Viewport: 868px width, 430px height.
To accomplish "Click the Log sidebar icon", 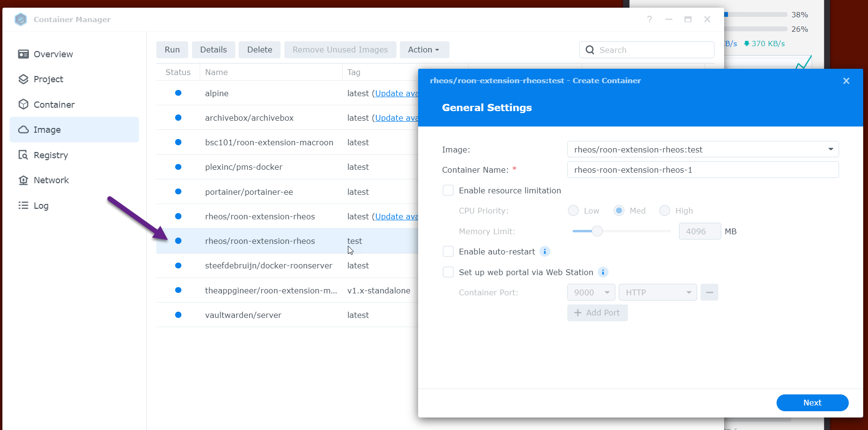I will [x=23, y=205].
